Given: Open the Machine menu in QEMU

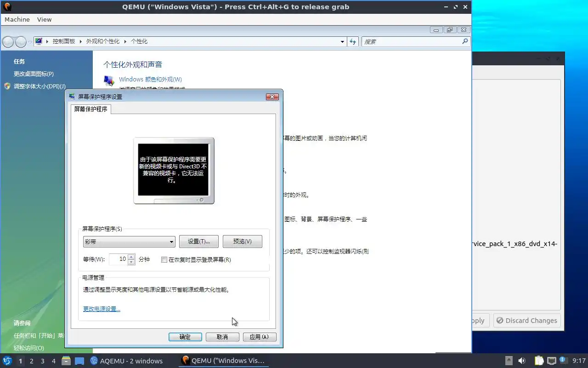Looking at the screenshot, I should 17,19.
